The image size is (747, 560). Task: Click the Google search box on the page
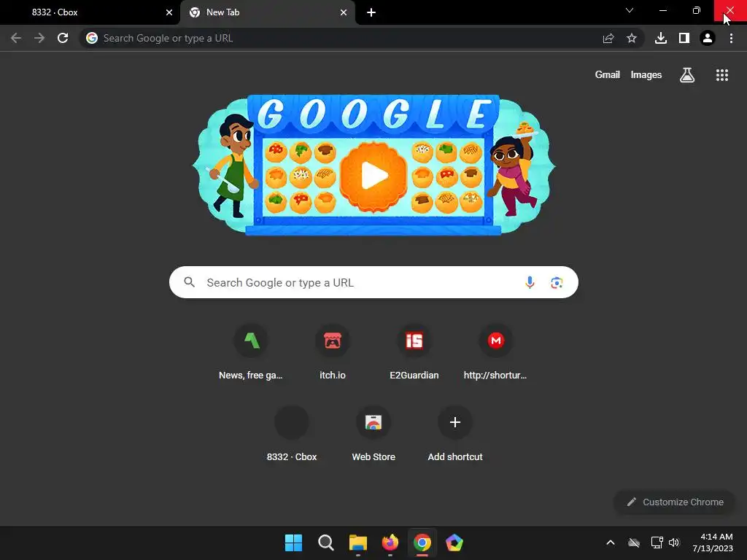(373, 282)
